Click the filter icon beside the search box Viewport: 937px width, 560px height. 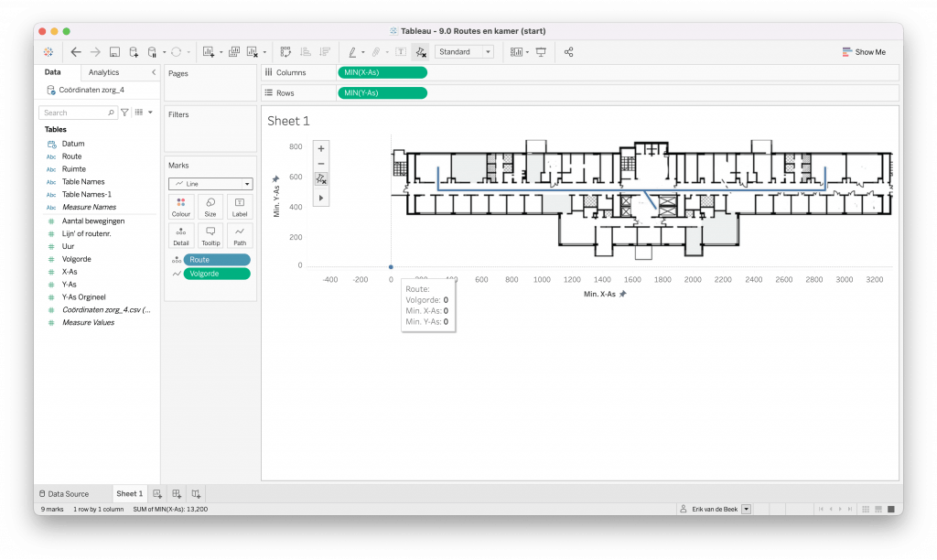[125, 113]
